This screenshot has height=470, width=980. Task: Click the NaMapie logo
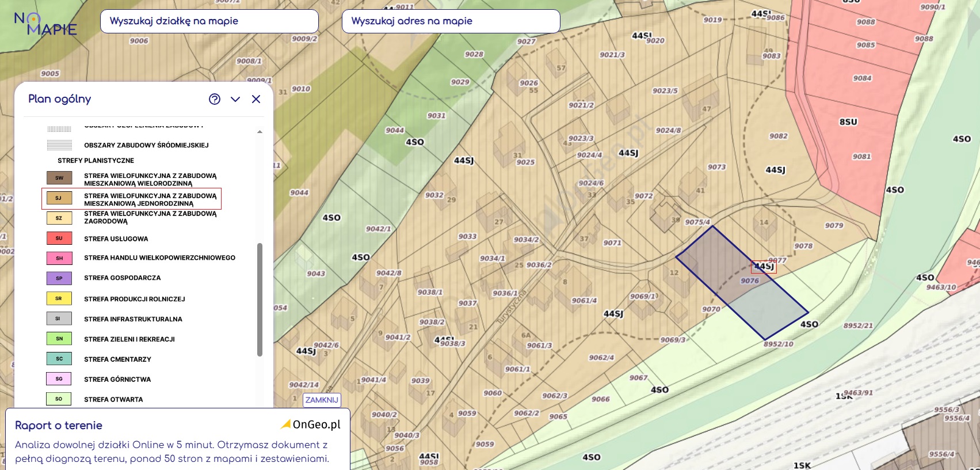tap(45, 24)
